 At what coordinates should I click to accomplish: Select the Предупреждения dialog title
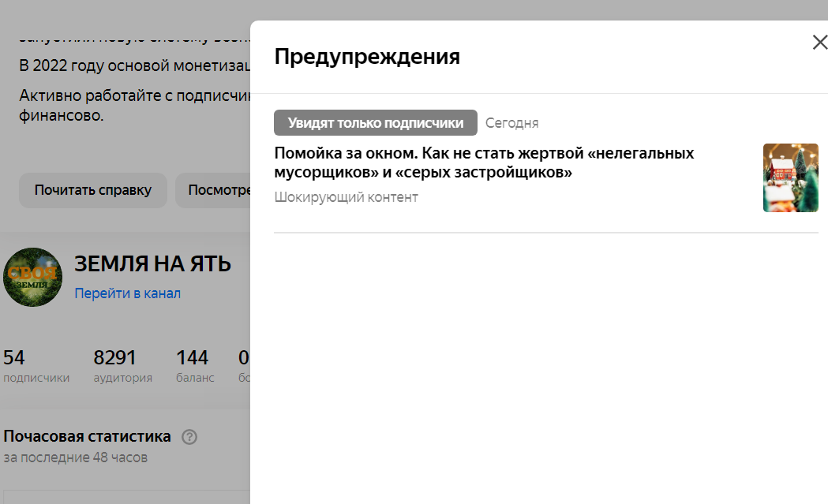coord(365,56)
